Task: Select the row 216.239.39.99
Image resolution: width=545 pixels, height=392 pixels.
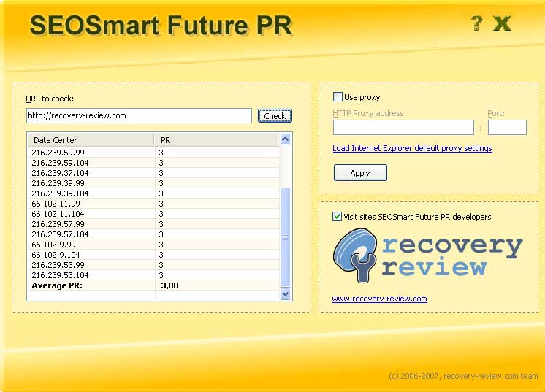Action: click(153, 183)
